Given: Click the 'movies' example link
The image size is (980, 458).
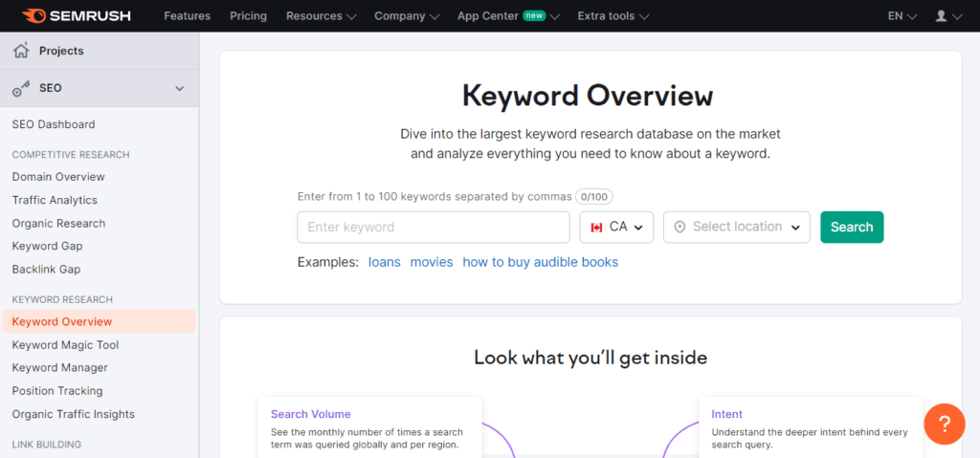Looking at the screenshot, I should point(432,262).
